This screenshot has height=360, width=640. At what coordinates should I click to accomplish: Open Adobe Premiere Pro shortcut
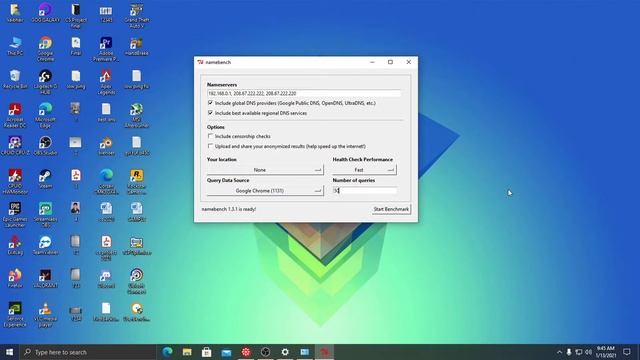coord(106,48)
